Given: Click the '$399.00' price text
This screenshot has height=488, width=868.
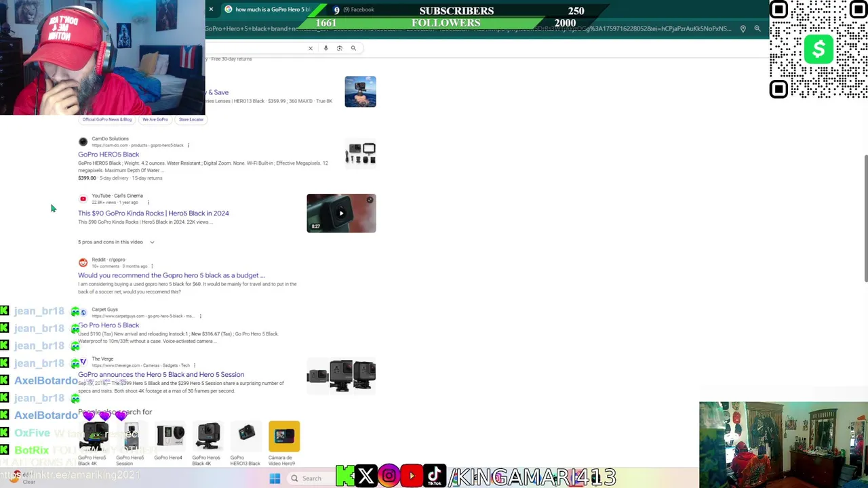Looking at the screenshot, I should (87, 178).
